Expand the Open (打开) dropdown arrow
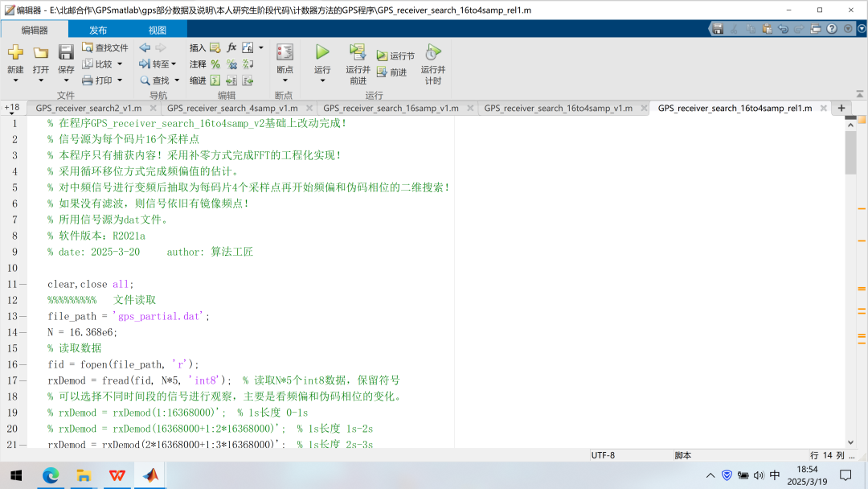This screenshot has height=489, width=868. pyautogui.click(x=40, y=81)
